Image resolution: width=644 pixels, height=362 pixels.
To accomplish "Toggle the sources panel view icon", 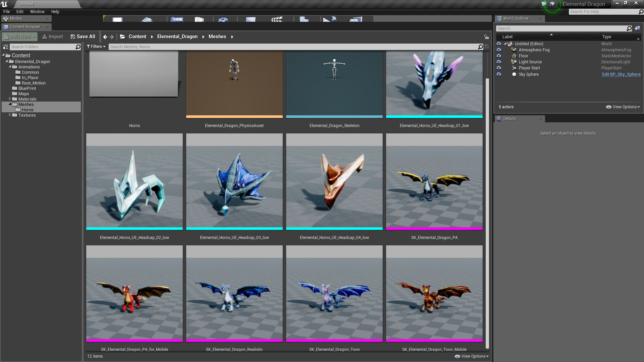I will [x=5, y=47].
